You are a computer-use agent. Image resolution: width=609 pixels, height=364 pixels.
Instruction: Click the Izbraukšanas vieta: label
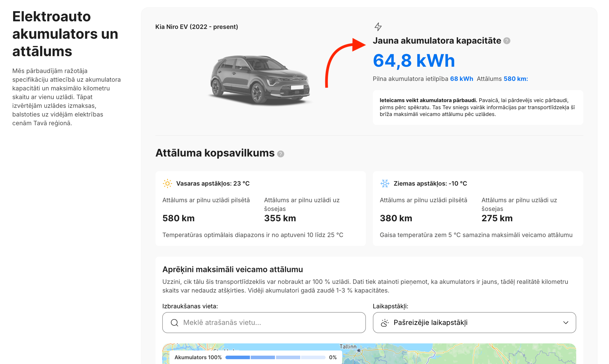click(x=190, y=306)
